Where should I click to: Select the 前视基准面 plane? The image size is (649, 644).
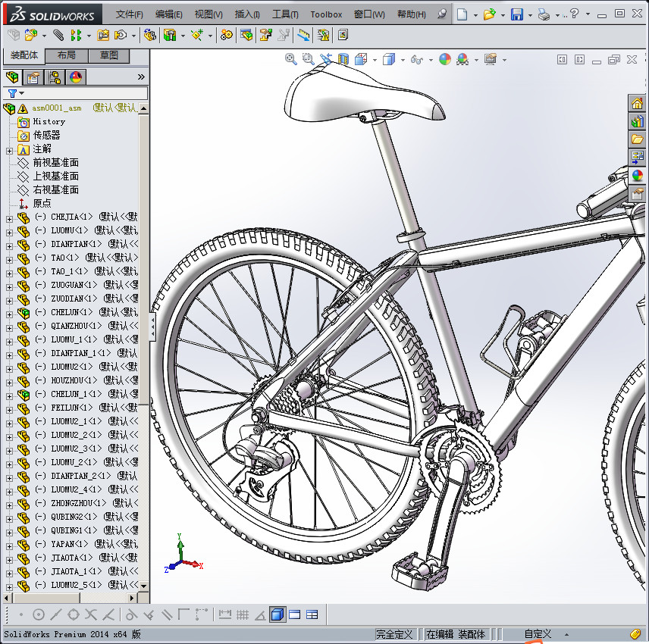(56, 163)
